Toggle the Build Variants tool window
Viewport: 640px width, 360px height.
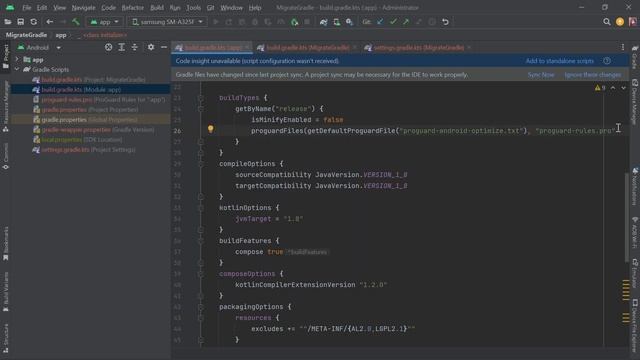click(6, 292)
